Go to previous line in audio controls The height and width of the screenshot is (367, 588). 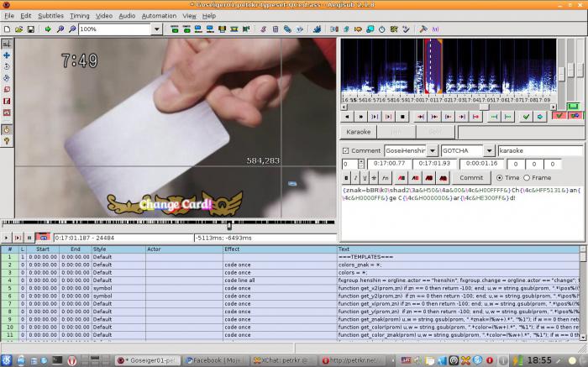pyautogui.click(x=347, y=117)
